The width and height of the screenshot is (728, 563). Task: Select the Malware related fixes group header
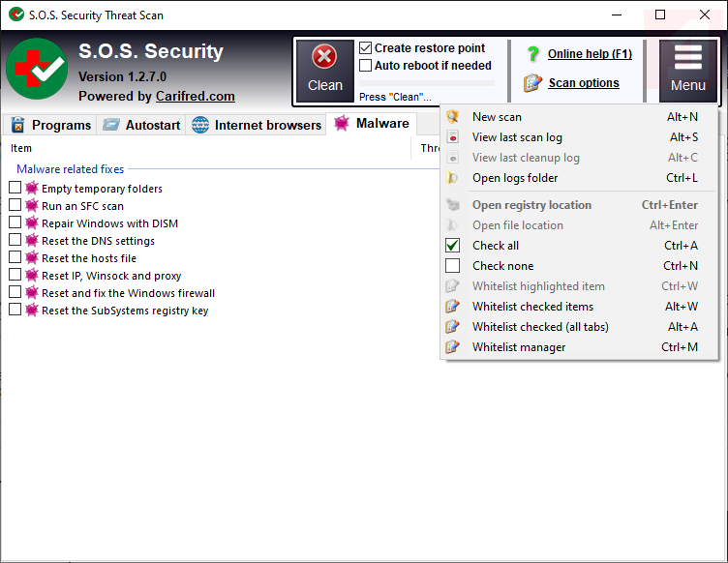pyautogui.click(x=70, y=169)
